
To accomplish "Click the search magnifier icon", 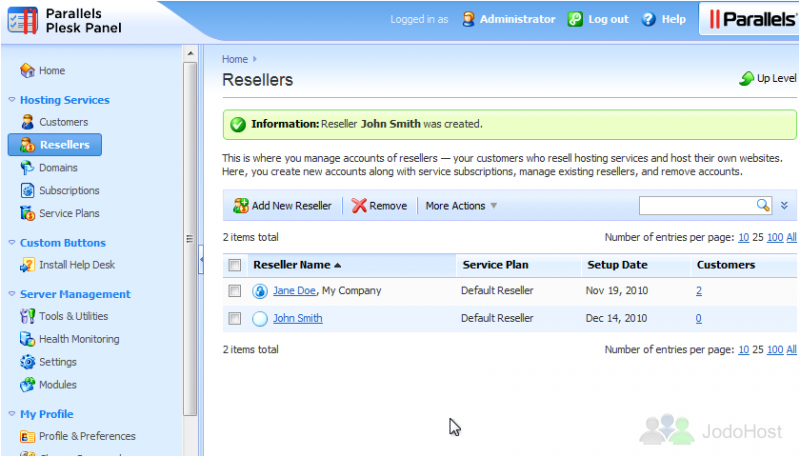I will (763, 205).
